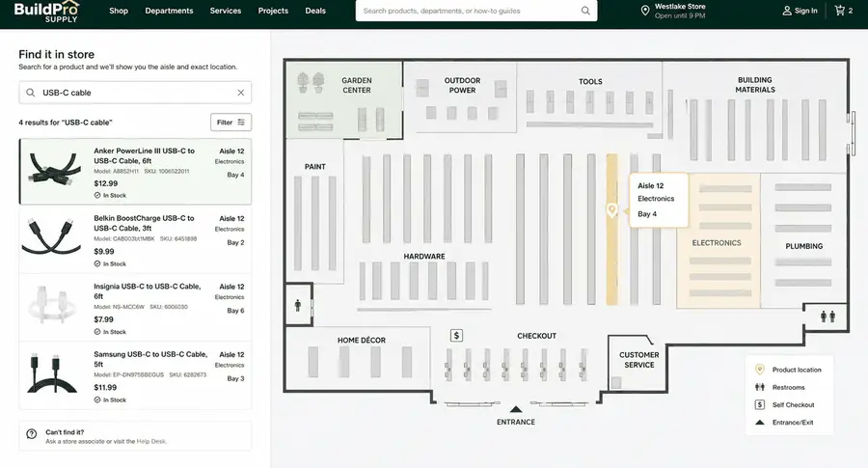Click the Electronics department on map
The image size is (868, 468).
717,242
